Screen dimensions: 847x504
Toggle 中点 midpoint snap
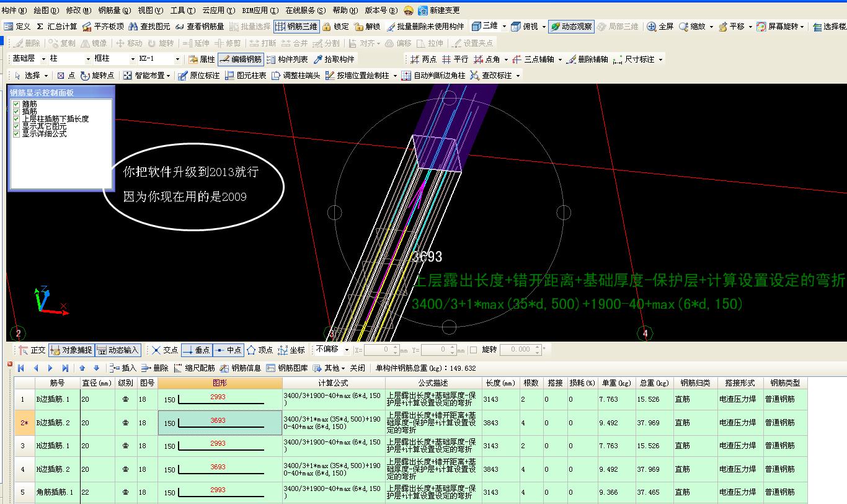[228, 350]
